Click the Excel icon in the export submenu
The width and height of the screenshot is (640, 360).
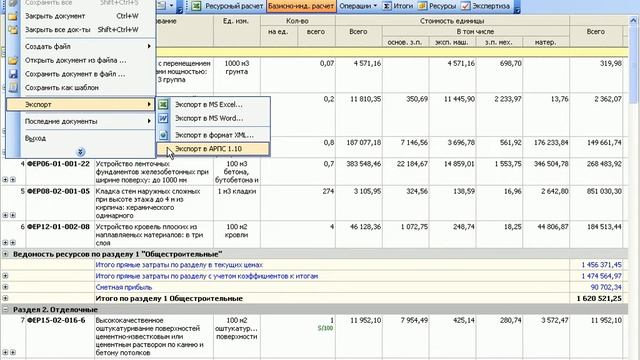point(163,104)
